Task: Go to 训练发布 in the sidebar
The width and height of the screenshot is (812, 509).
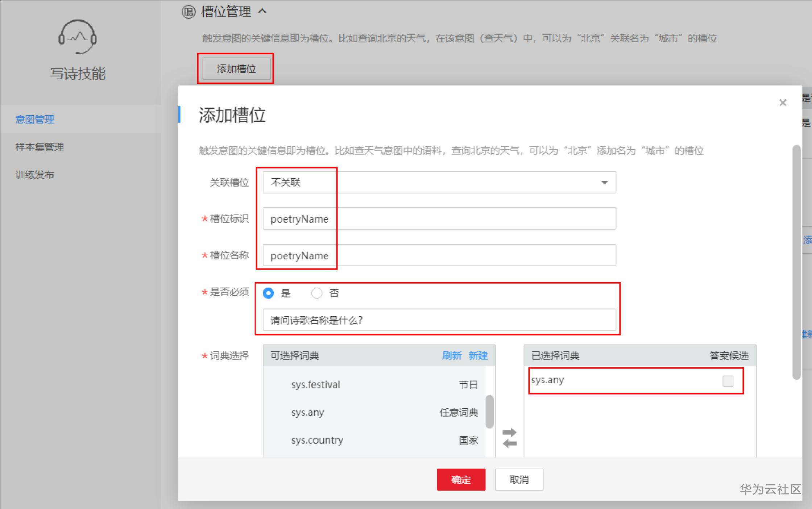Action: 35,175
